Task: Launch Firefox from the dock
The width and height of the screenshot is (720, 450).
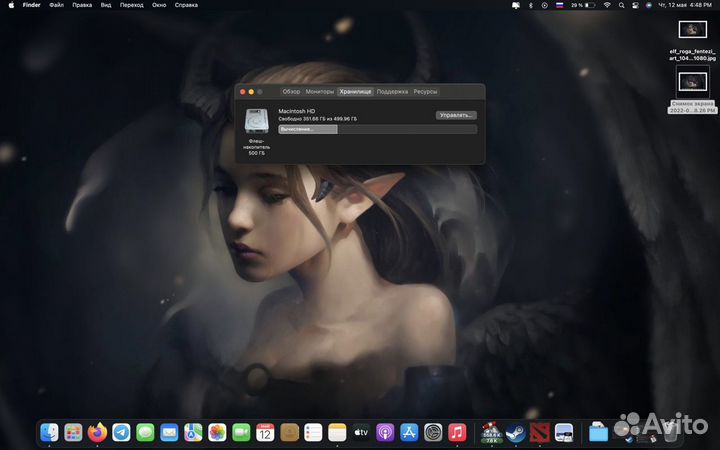Action: pos(97,433)
